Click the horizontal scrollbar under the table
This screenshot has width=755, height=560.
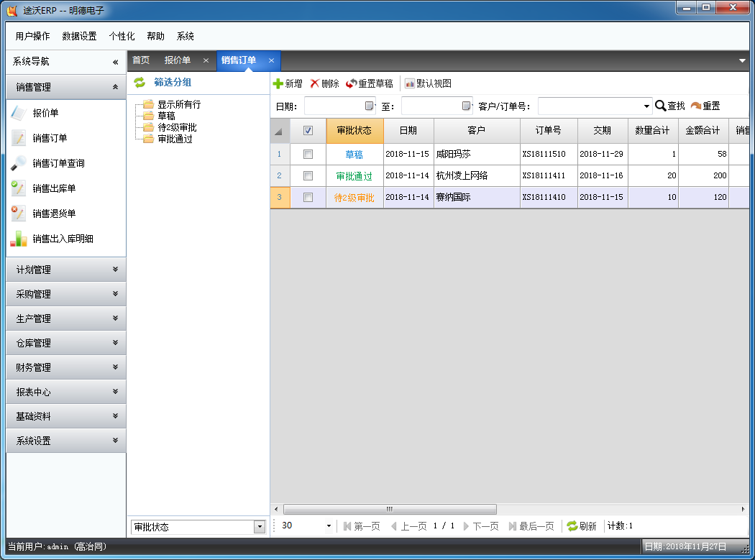click(x=388, y=509)
